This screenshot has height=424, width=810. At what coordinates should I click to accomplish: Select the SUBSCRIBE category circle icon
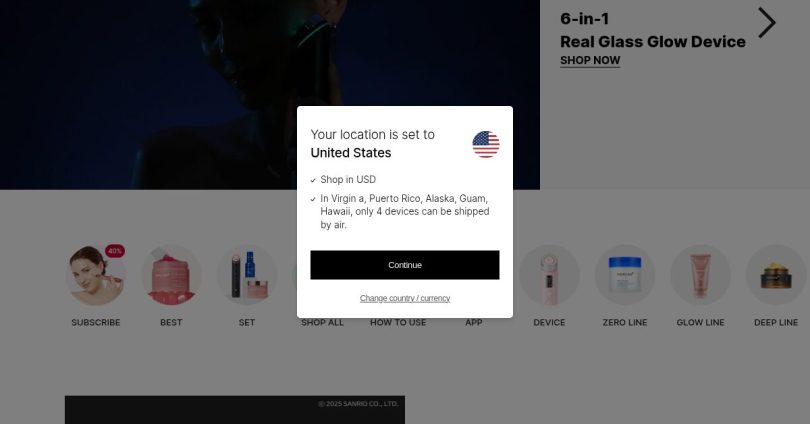[96, 275]
